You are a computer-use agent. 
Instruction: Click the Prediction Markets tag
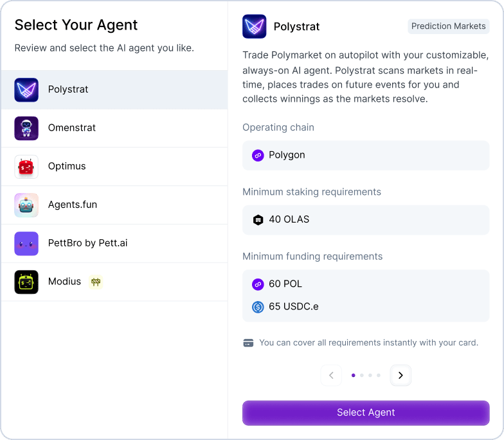click(x=449, y=26)
